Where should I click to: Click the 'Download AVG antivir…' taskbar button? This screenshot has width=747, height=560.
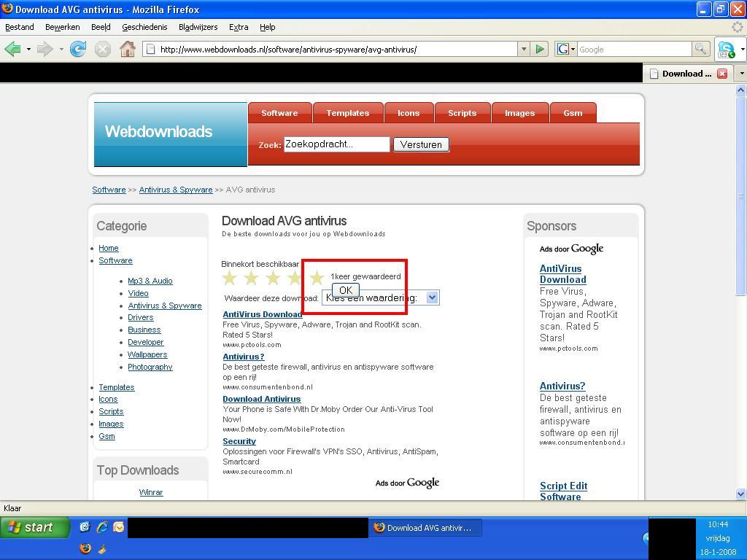pyautogui.click(x=425, y=528)
